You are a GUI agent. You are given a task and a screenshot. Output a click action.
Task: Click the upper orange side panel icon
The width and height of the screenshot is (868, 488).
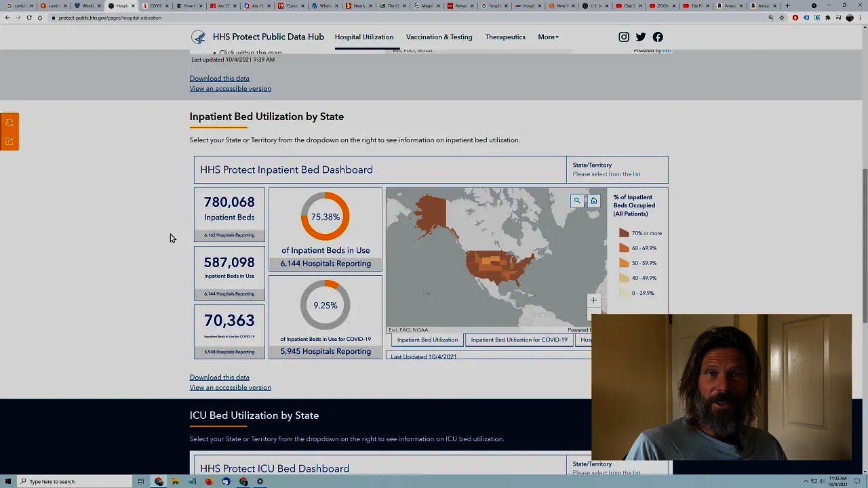coord(9,123)
